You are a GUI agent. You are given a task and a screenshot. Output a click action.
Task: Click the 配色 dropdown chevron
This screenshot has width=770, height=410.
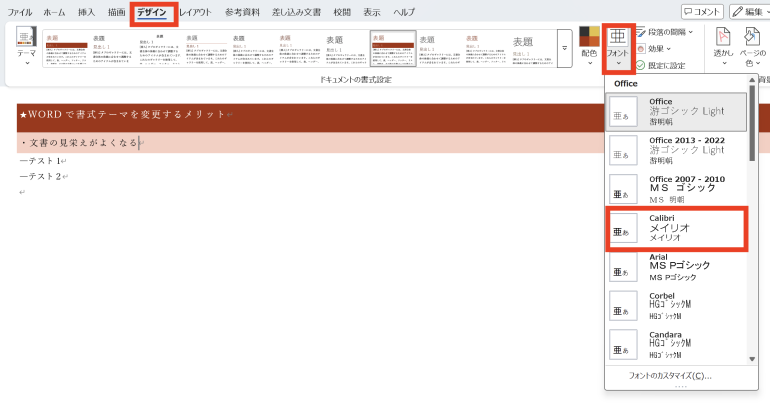590,63
